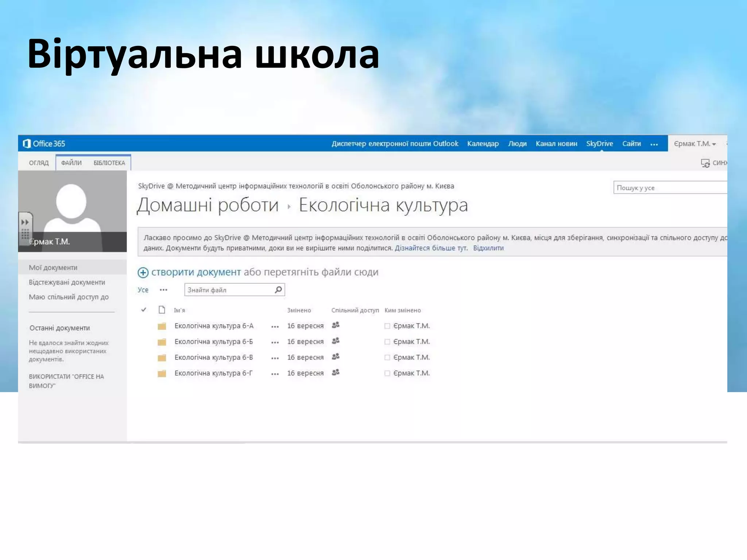
Task: Open Екологічна культура 6-Б folder name
Action: [x=213, y=342]
